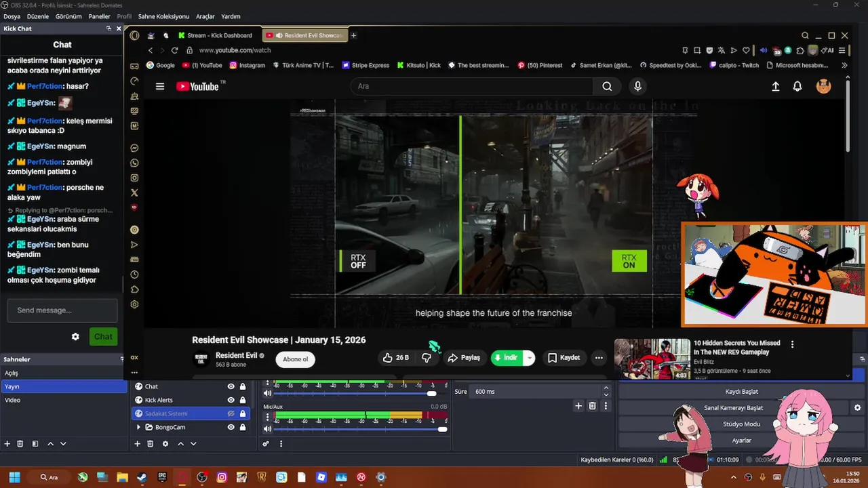
Task: Open WhatsApp in browser sidebar
Action: coord(134,163)
